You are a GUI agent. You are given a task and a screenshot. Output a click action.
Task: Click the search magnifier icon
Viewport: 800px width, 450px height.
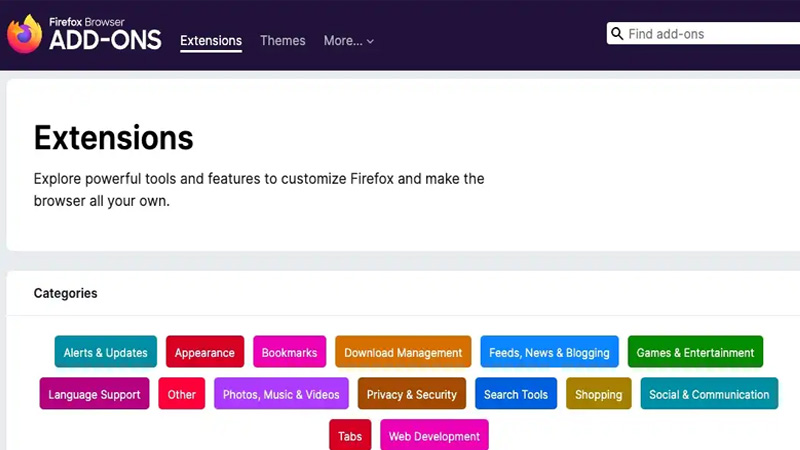617,34
